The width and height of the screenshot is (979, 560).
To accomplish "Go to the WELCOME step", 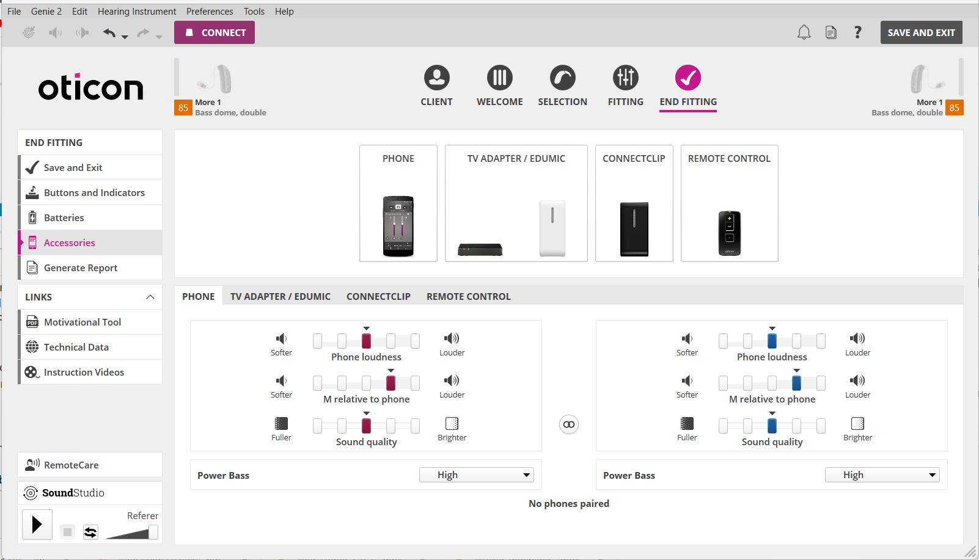I will click(500, 86).
